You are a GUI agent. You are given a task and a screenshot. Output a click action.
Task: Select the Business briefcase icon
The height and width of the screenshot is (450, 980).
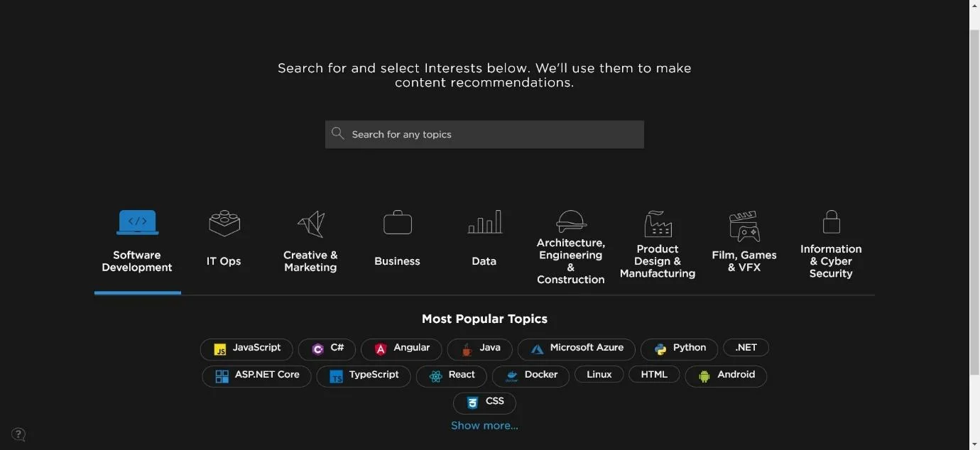pyautogui.click(x=398, y=222)
